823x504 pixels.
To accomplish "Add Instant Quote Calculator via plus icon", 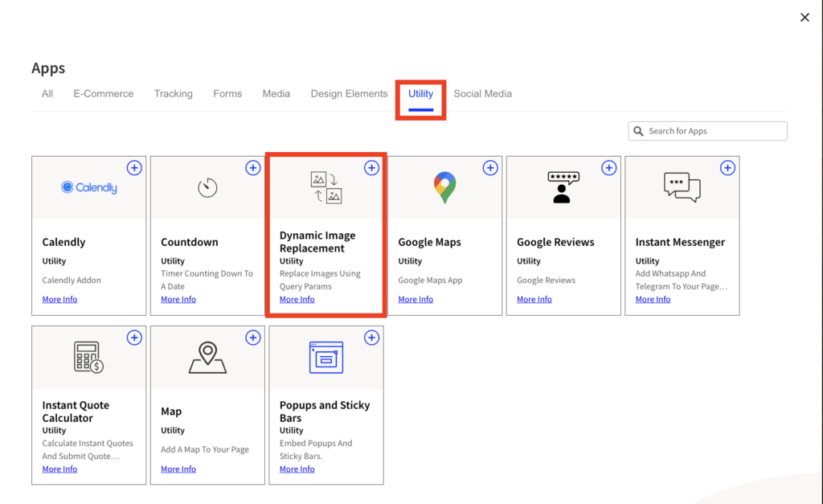I will (x=134, y=338).
